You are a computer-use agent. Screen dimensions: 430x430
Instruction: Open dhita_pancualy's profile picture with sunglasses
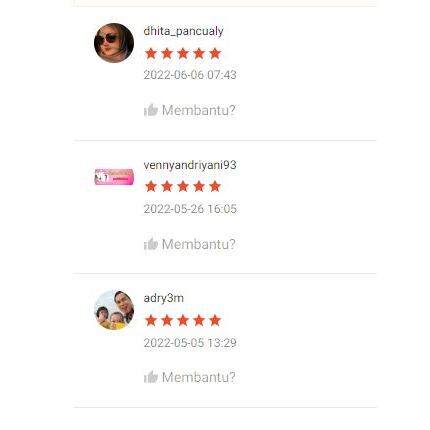(x=114, y=43)
